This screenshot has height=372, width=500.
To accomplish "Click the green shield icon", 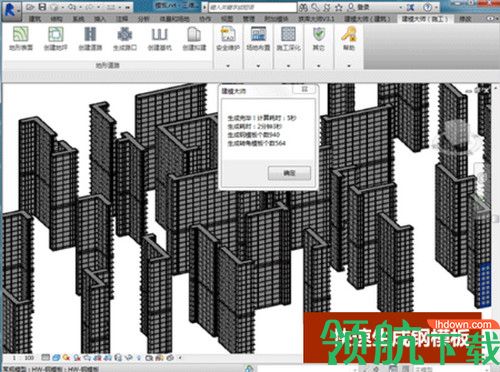I will pos(319,34).
